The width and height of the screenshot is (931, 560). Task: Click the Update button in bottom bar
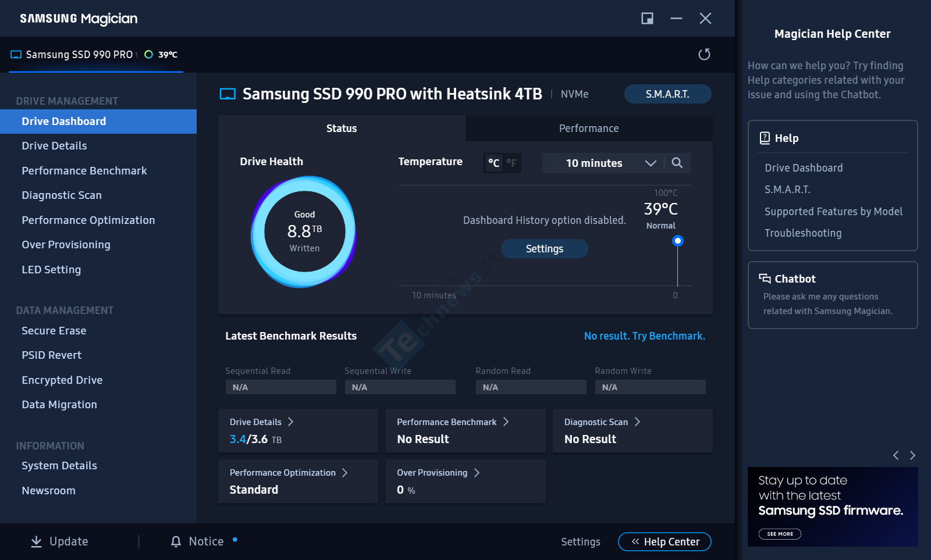(x=59, y=541)
